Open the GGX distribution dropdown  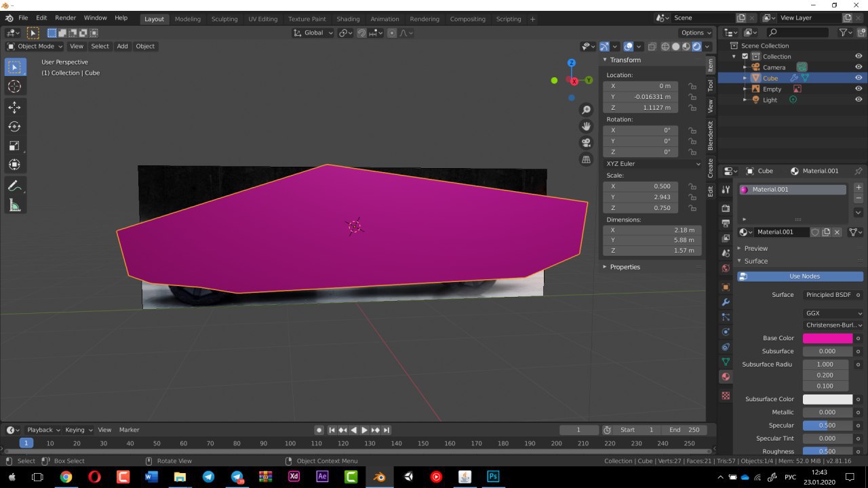[833, 314]
